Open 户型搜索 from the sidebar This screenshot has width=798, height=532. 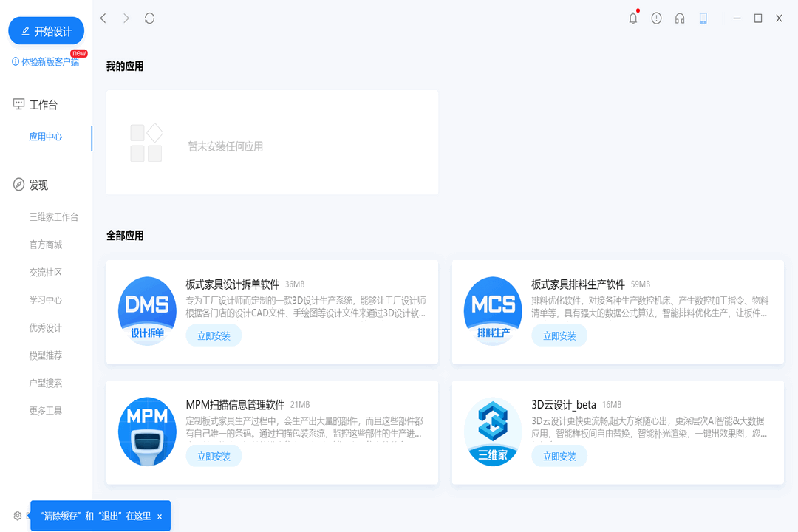[x=44, y=383]
